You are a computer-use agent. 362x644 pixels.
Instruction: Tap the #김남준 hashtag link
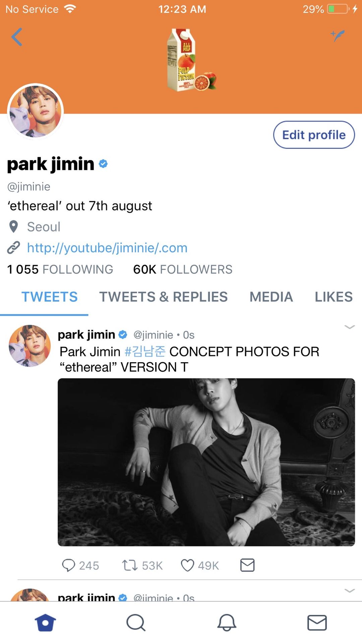coord(145,352)
